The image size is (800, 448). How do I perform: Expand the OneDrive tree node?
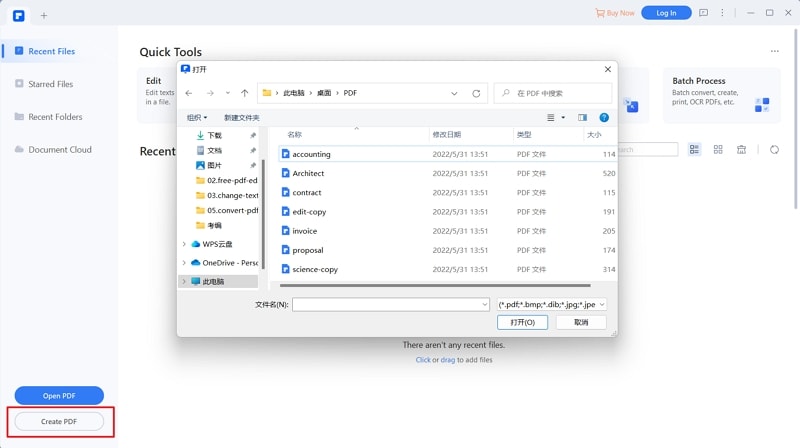pyautogui.click(x=184, y=263)
